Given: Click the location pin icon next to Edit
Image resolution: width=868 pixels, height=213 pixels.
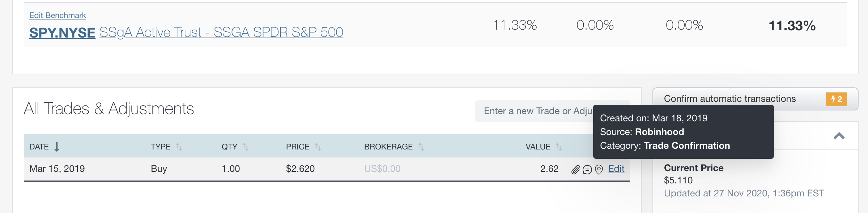Looking at the screenshot, I should point(599,169).
